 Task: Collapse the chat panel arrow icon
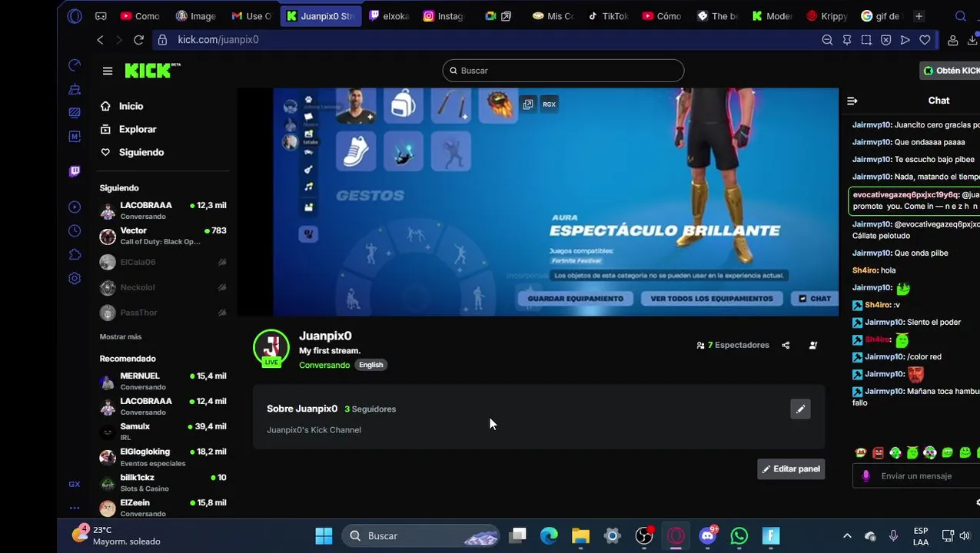click(852, 101)
